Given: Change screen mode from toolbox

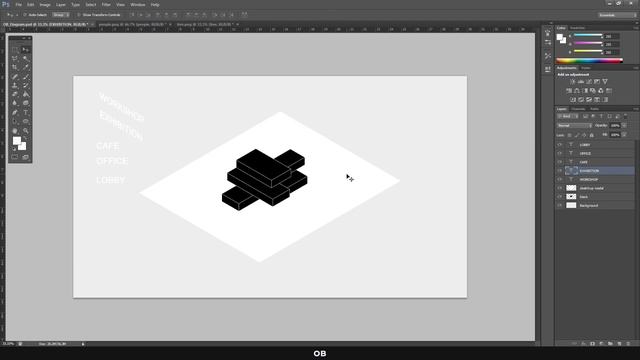Looking at the screenshot, I should pos(26,157).
